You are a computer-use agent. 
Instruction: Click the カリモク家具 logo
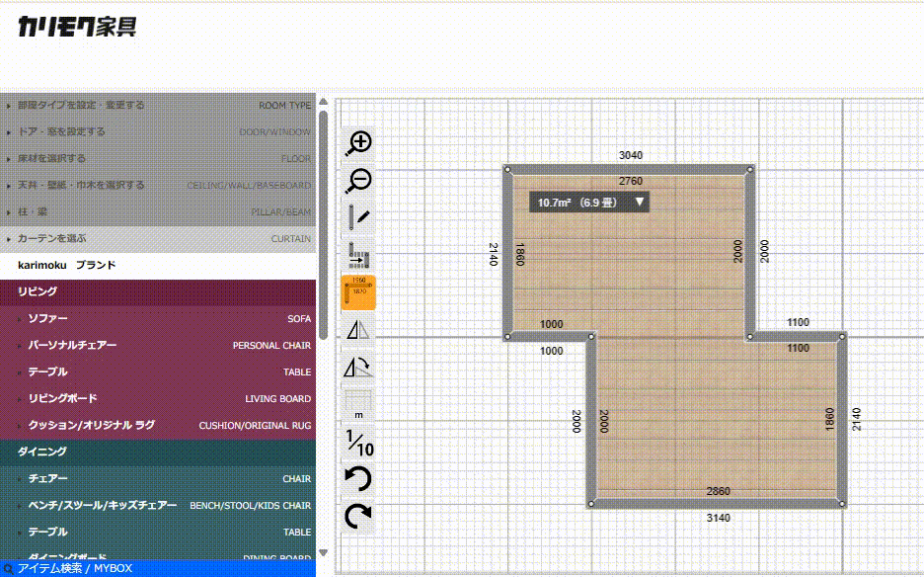coord(77,28)
